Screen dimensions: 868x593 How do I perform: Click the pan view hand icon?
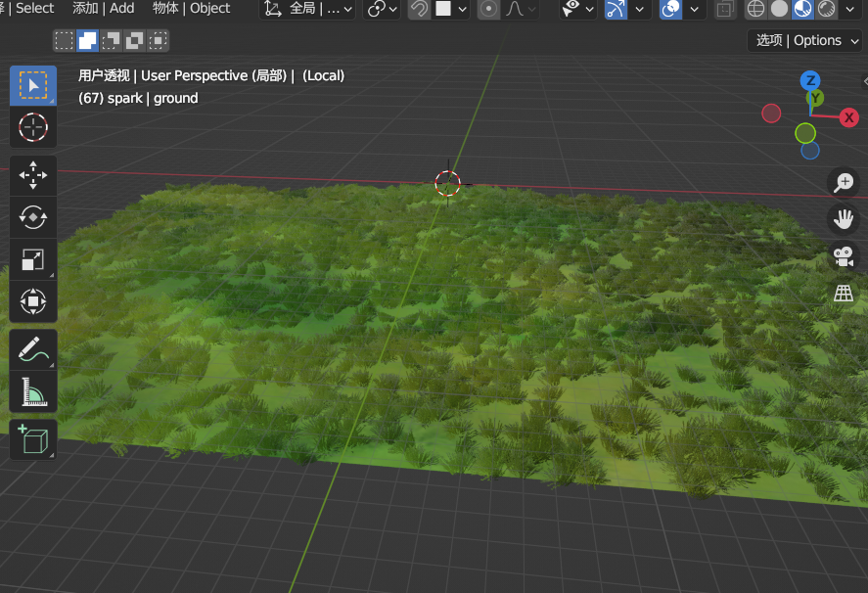pos(842,219)
